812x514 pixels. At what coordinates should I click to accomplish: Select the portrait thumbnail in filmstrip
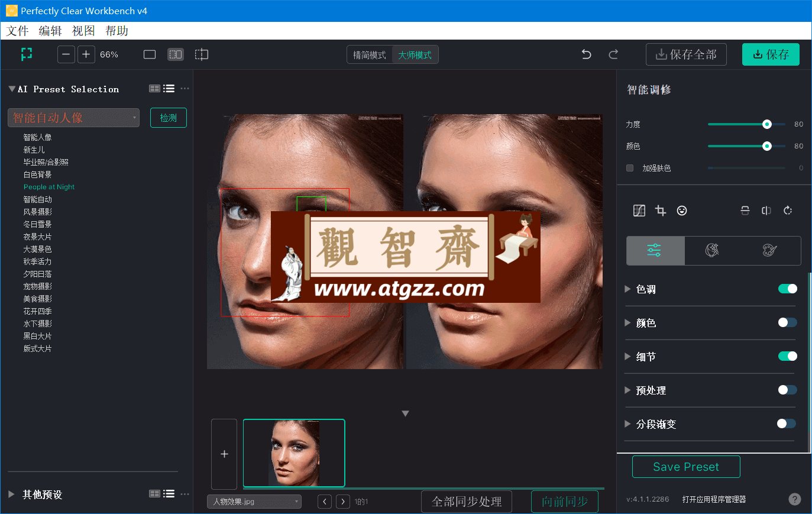tap(294, 453)
